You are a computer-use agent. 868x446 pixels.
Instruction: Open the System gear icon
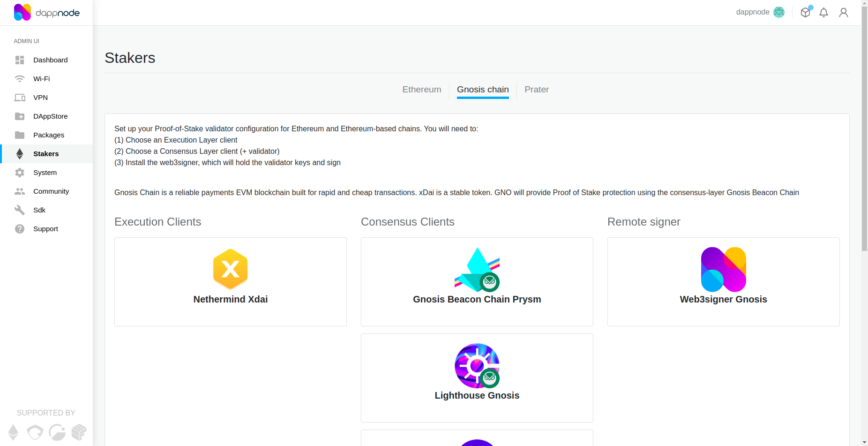tap(20, 173)
